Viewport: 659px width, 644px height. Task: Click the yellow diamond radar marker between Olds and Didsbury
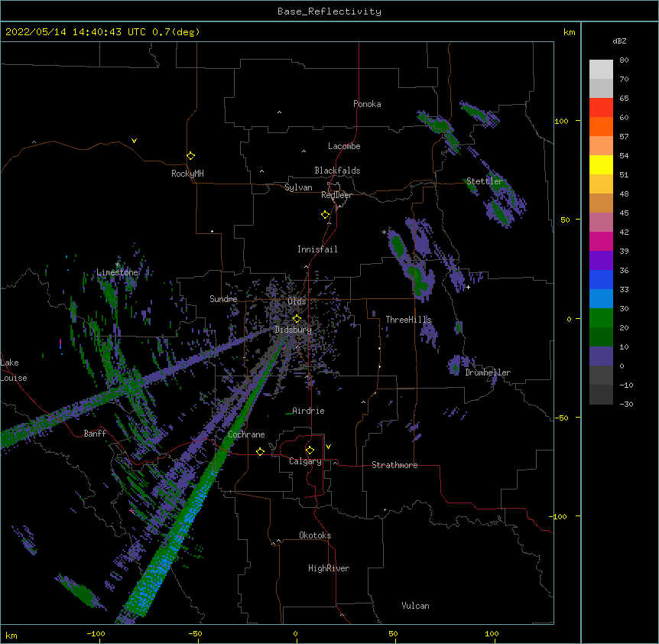(x=297, y=318)
